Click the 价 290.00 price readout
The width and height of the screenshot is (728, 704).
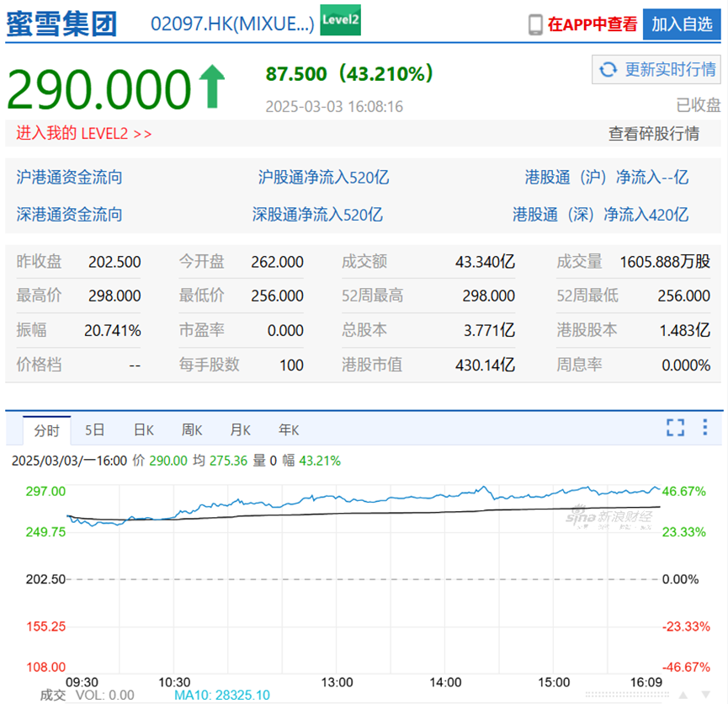point(160,461)
